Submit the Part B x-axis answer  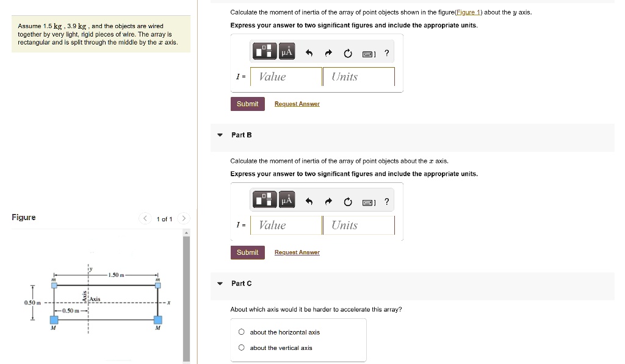click(x=247, y=252)
